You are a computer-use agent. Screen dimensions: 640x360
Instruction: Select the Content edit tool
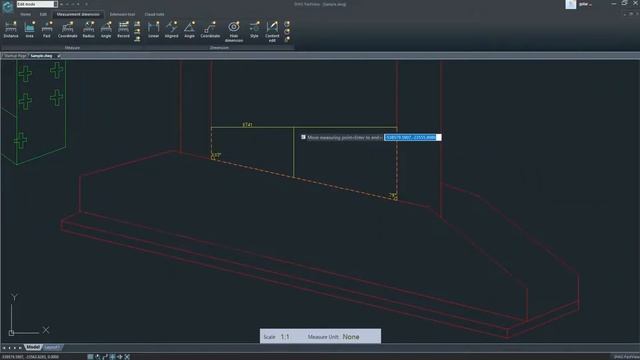point(272,31)
